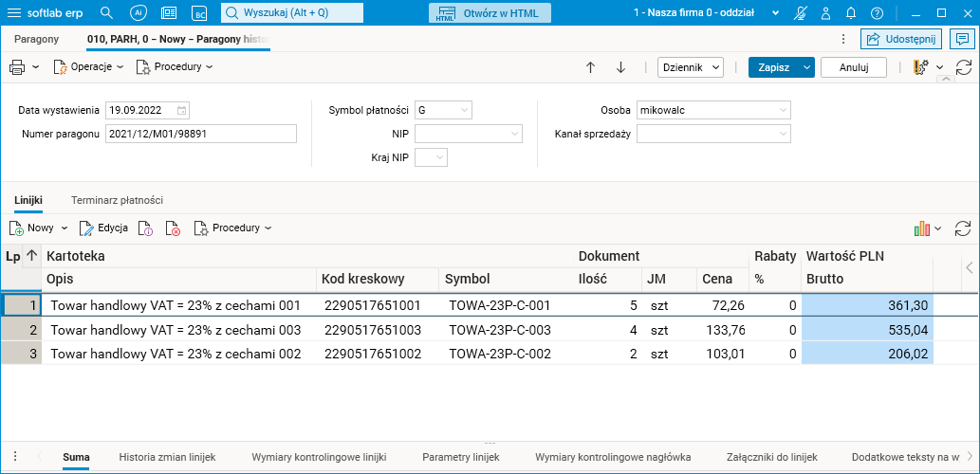980x474 pixels.
Task: Click Otwórz w HTML button
Action: point(490,13)
